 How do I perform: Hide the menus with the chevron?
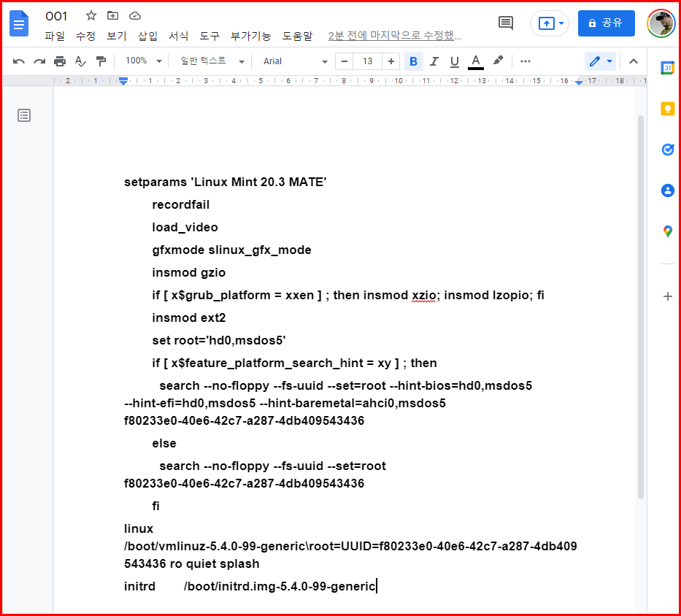[634, 61]
